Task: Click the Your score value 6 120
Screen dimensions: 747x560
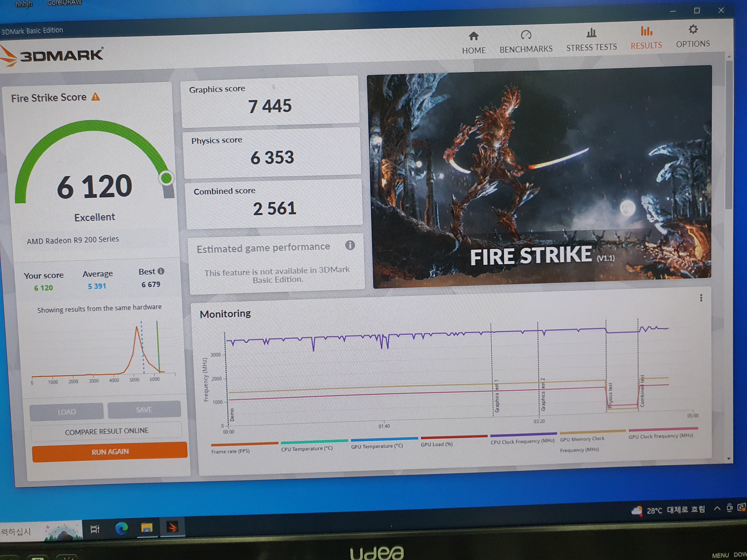Action: coord(43,288)
